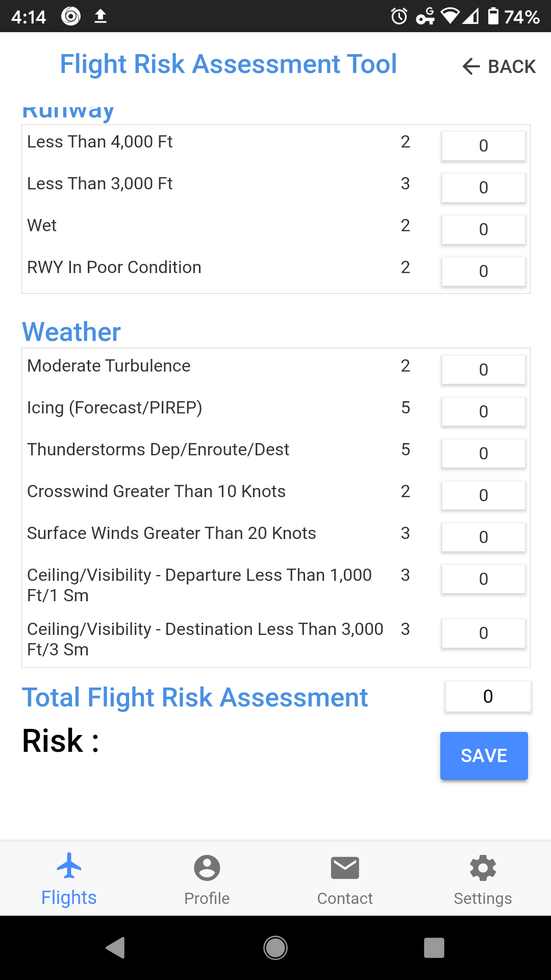Tap the Android home circle button
The width and height of the screenshot is (551, 980).
point(275,948)
